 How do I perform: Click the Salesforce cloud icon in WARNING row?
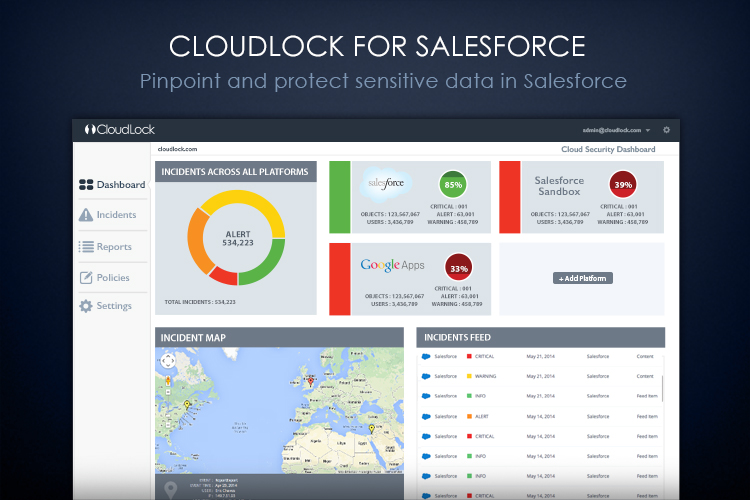[x=426, y=376]
